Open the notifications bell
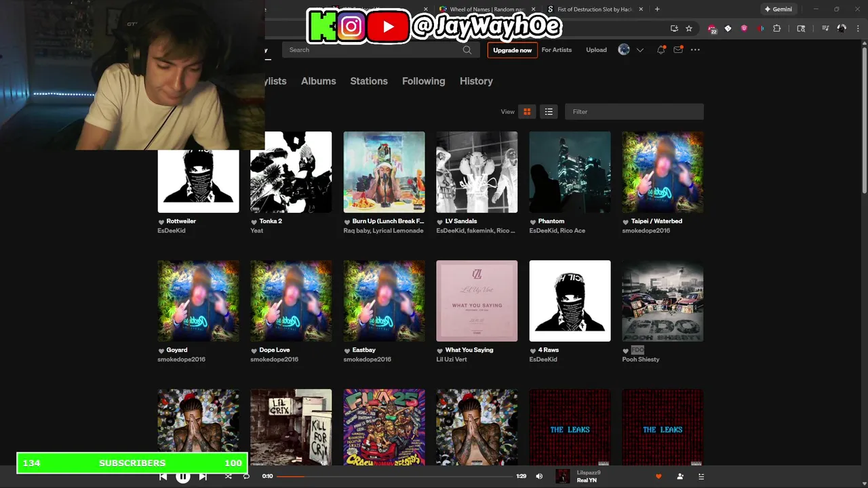The height and width of the screenshot is (488, 868). pyautogui.click(x=660, y=49)
